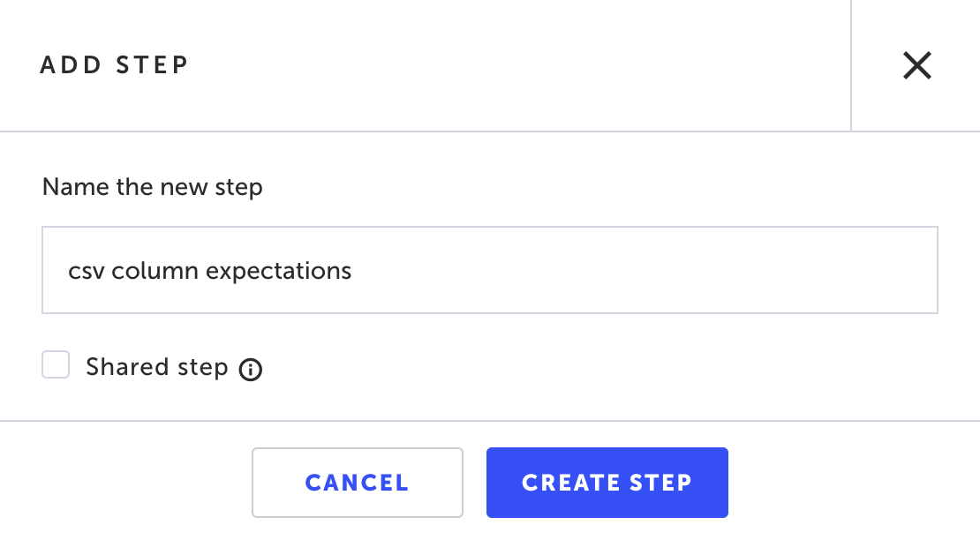Image resolution: width=980 pixels, height=540 pixels.
Task: Click the Shared step label text
Action: coord(155,366)
